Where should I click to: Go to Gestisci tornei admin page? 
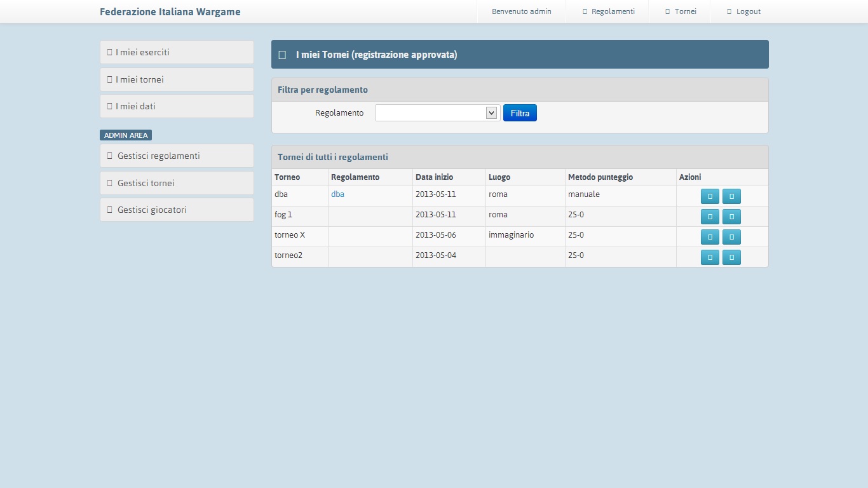tap(177, 183)
